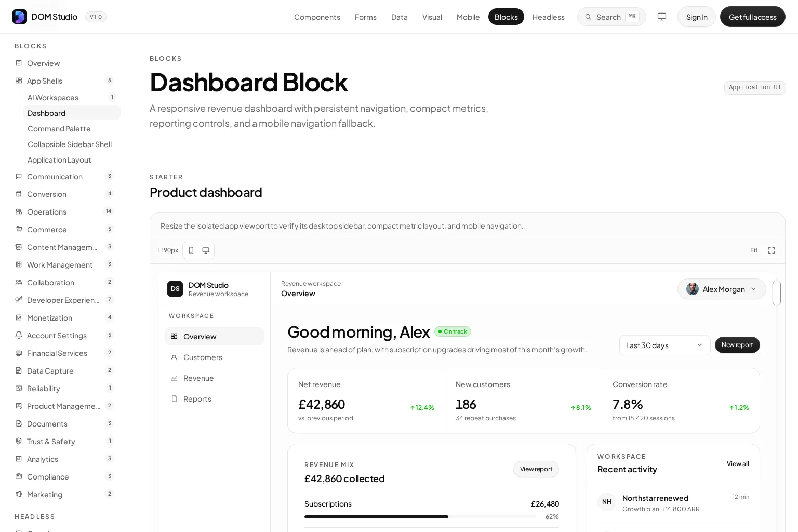Switch preview to mobile viewport icon
The image size is (798, 532).
point(191,250)
